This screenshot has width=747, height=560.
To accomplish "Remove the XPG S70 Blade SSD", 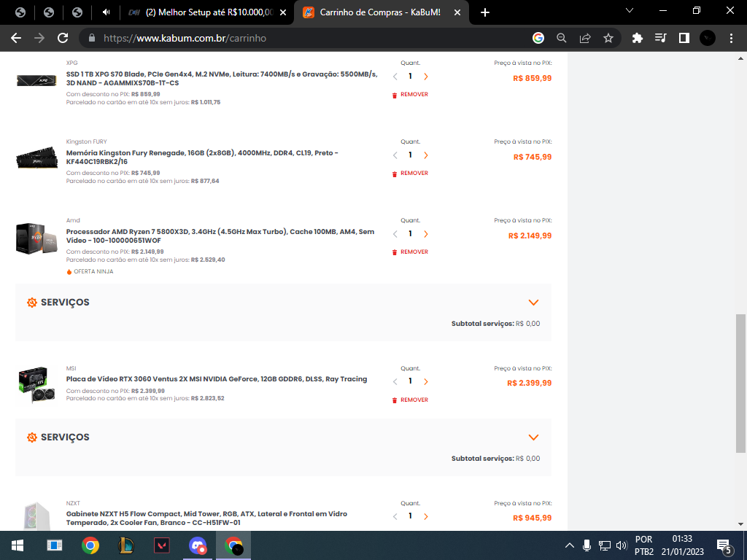I will pos(410,95).
